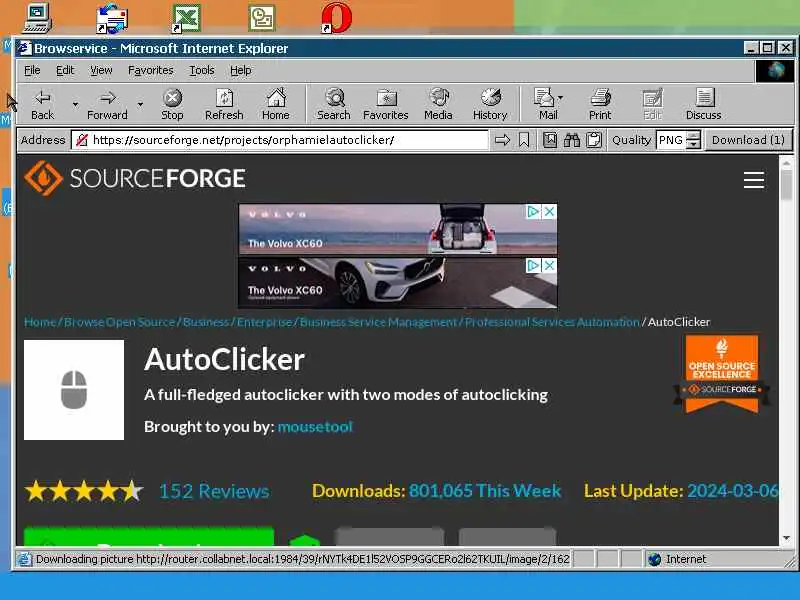Open the Help menu
The width and height of the screenshot is (800, 600).
240,70
